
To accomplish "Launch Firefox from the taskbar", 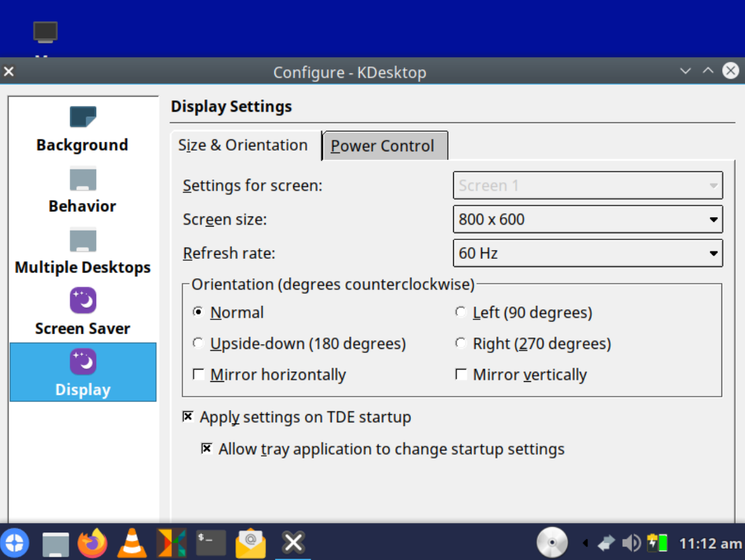I will pos(93,543).
